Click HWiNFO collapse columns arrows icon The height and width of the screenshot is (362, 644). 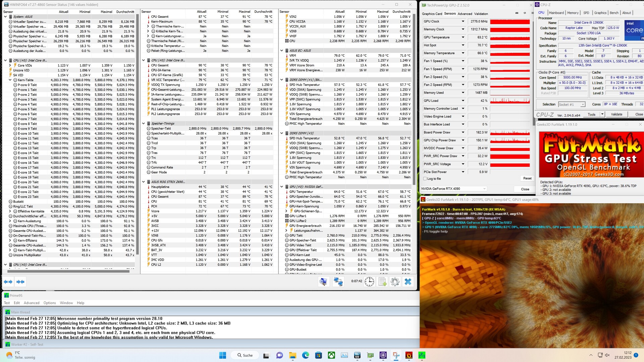[x=20, y=282]
